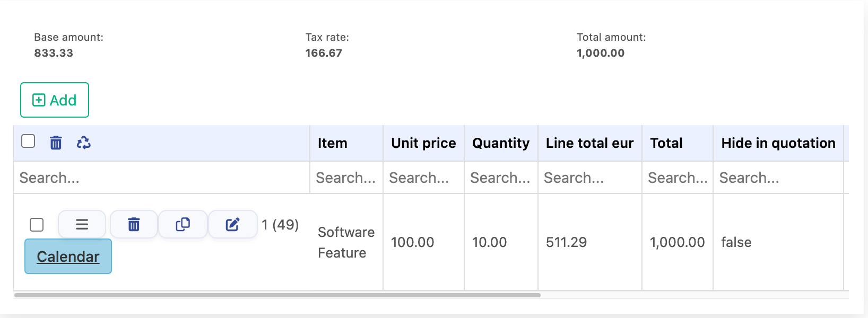Screen dimensions: 868x318
Task: Open the row actions menu icon
Action: [82, 224]
